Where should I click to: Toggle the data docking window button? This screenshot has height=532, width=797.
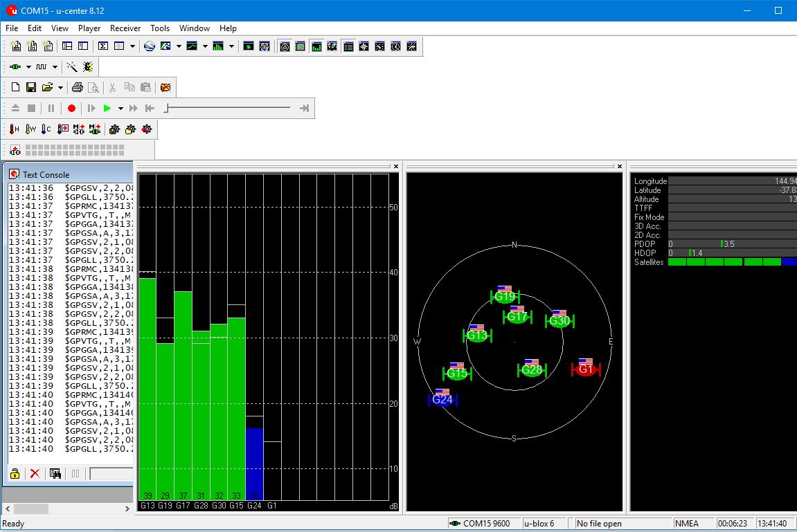348,46
